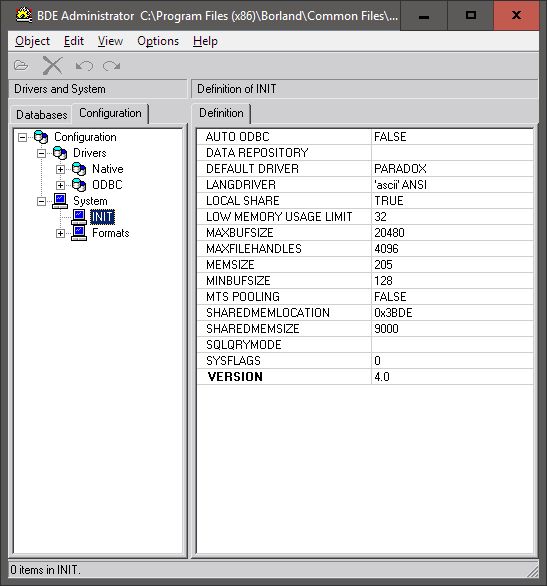The height and width of the screenshot is (586, 548).
Task: Select the Drivers database icon in tree
Action: tap(60, 153)
